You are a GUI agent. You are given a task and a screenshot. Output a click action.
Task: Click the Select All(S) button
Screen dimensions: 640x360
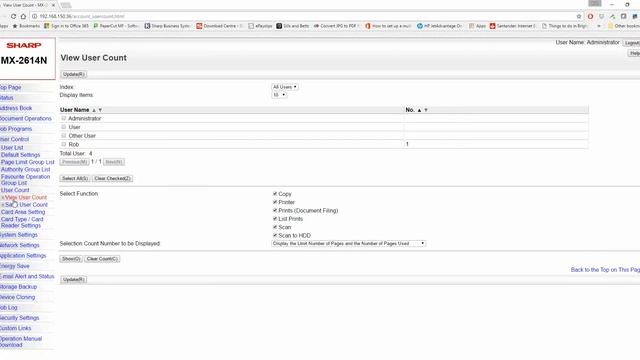(x=75, y=178)
